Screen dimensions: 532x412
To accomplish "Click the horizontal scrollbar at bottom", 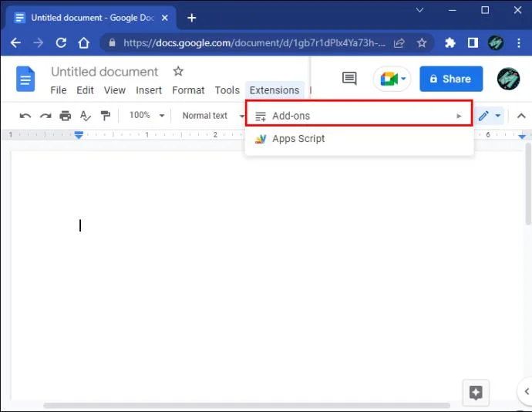I will click(247, 406).
